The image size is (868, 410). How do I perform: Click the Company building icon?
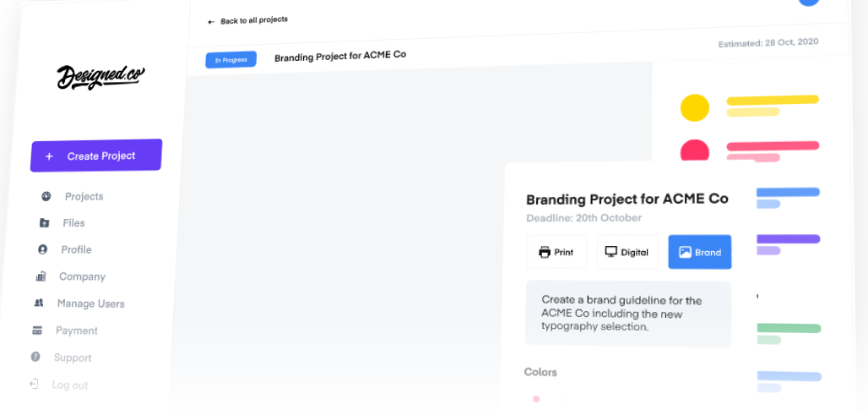[x=41, y=276]
